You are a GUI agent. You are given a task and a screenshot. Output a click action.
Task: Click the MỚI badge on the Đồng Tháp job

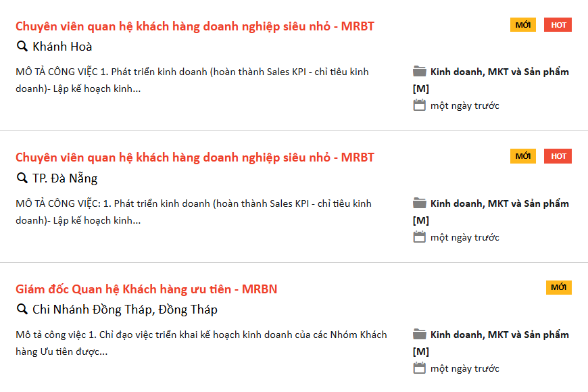(x=558, y=287)
